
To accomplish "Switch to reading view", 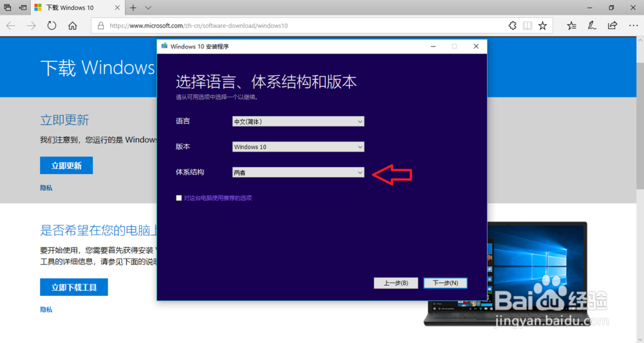I will [527, 26].
